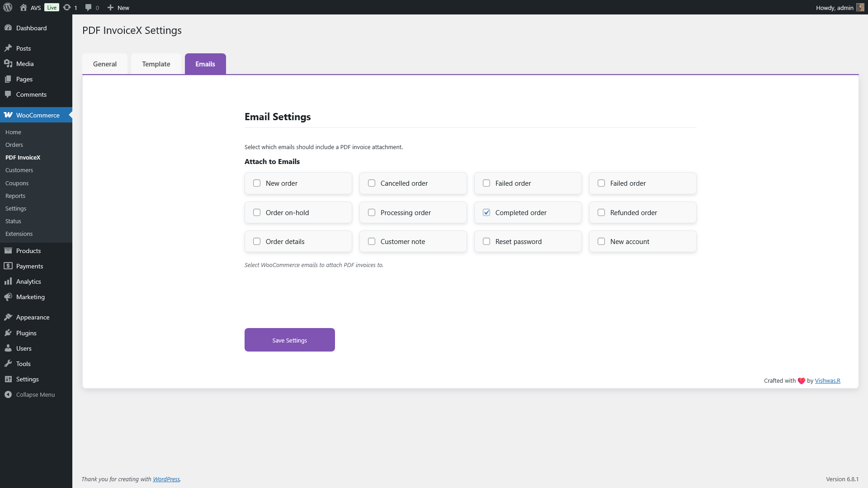Tick the Reset password checkbox

tap(486, 241)
